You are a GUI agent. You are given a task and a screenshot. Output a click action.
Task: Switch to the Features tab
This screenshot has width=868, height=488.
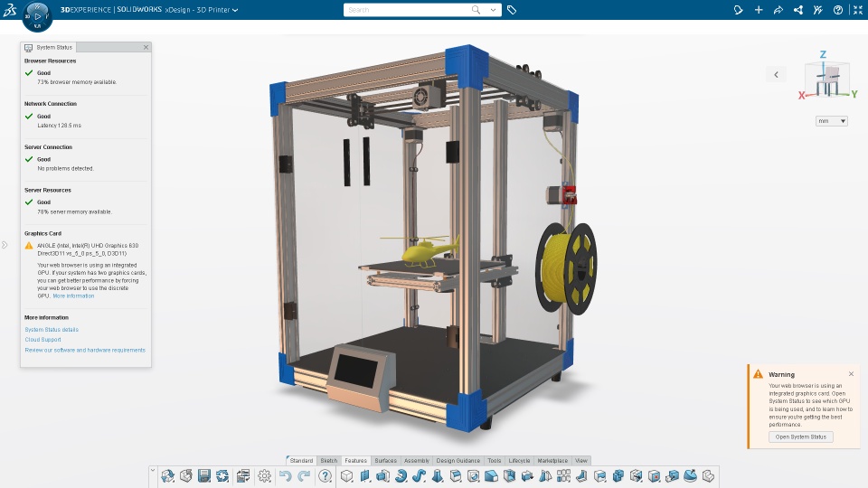(355, 460)
